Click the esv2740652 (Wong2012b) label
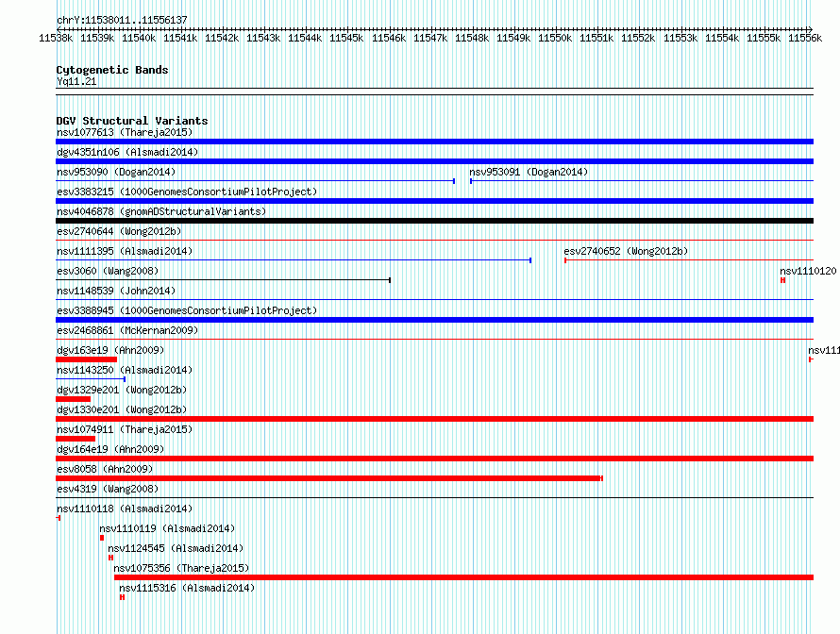Screen dimensions: 840x634 (626, 251)
